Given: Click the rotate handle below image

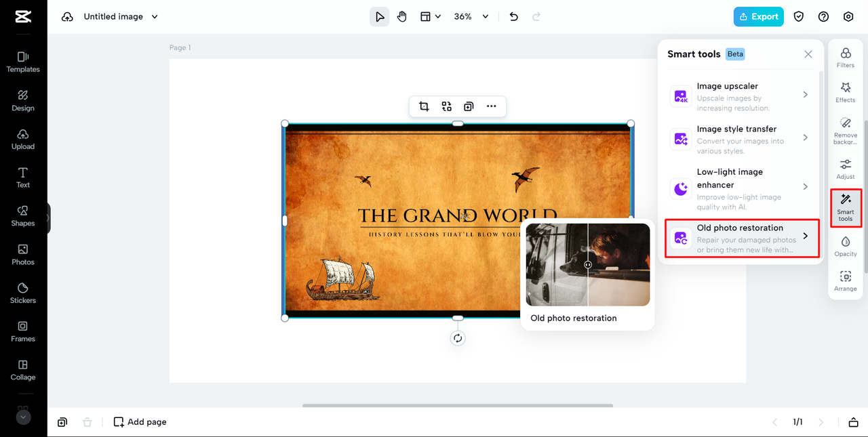Looking at the screenshot, I should pyautogui.click(x=458, y=338).
